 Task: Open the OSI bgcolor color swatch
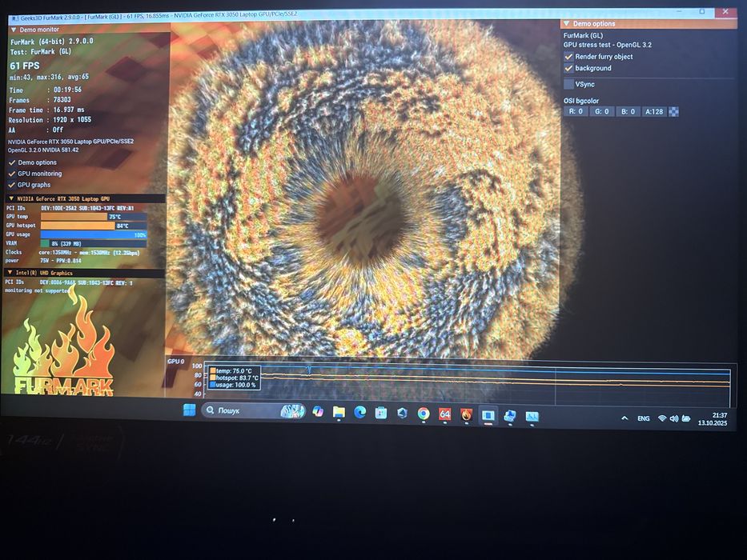click(x=673, y=112)
